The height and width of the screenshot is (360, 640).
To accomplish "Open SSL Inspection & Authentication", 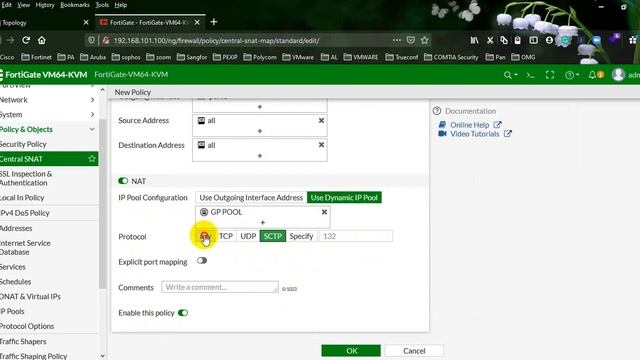I will (26, 178).
